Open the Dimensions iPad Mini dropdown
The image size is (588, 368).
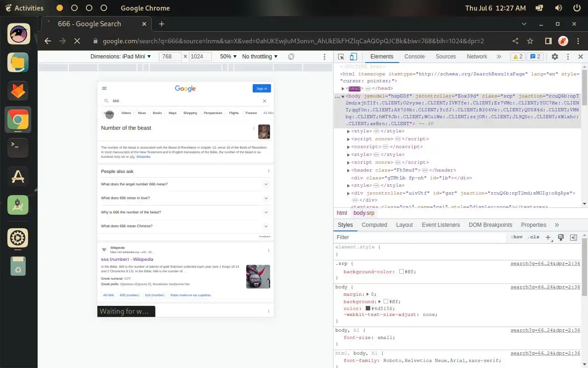pos(121,57)
